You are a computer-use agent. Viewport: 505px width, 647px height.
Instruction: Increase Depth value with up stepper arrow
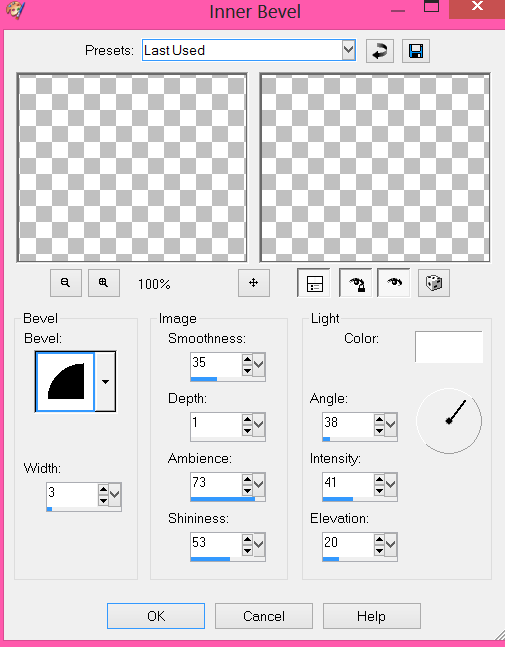click(x=247, y=420)
